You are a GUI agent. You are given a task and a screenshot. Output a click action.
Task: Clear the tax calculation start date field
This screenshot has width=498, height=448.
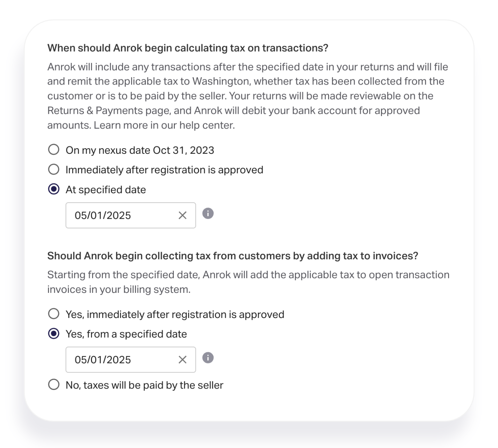(183, 215)
